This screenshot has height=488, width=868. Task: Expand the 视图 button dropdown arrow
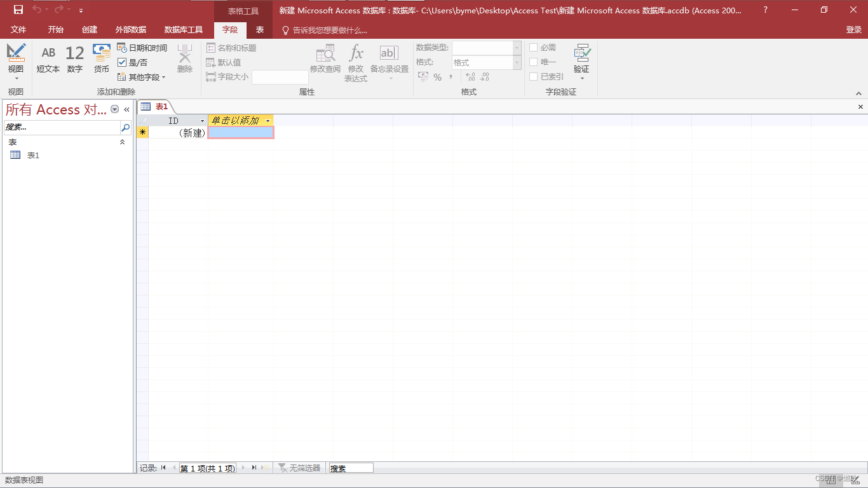tap(16, 79)
